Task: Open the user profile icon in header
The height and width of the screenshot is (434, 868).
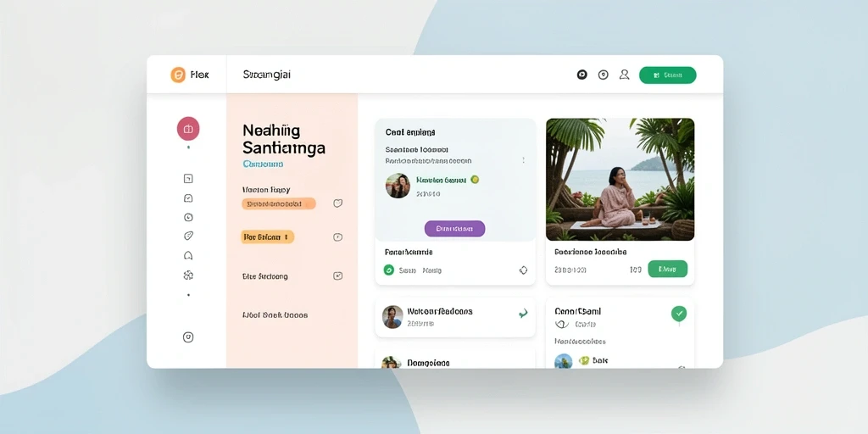Action: pos(625,75)
